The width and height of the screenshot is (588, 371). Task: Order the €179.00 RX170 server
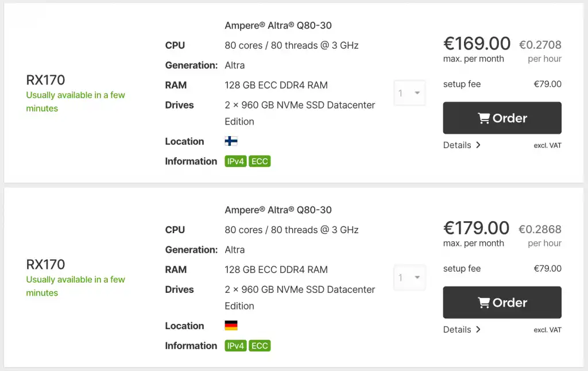tap(502, 303)
